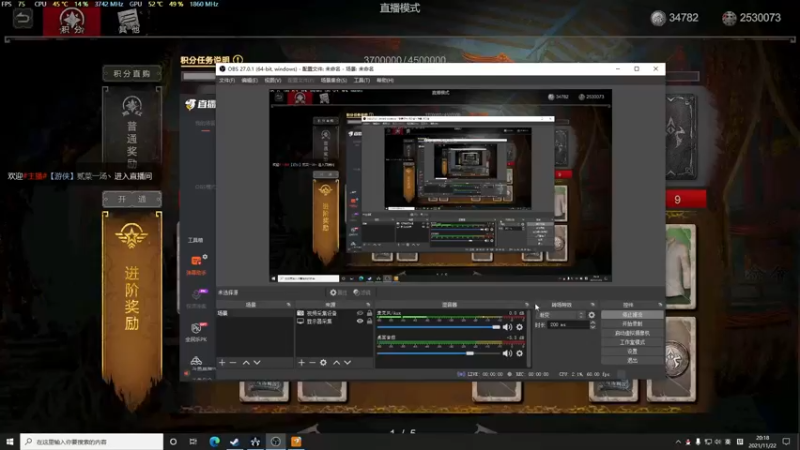800x450 pixels.
Task: Move the scene down in the Scenes panel
Action: (x=257, y=362)
